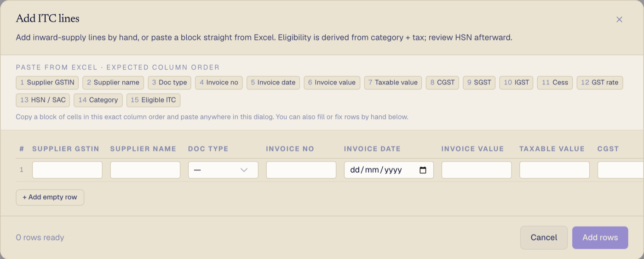Click the '1 Supplier GSTIN' column chip
This screenshot has width=644, height=259.
coord(47,83)
